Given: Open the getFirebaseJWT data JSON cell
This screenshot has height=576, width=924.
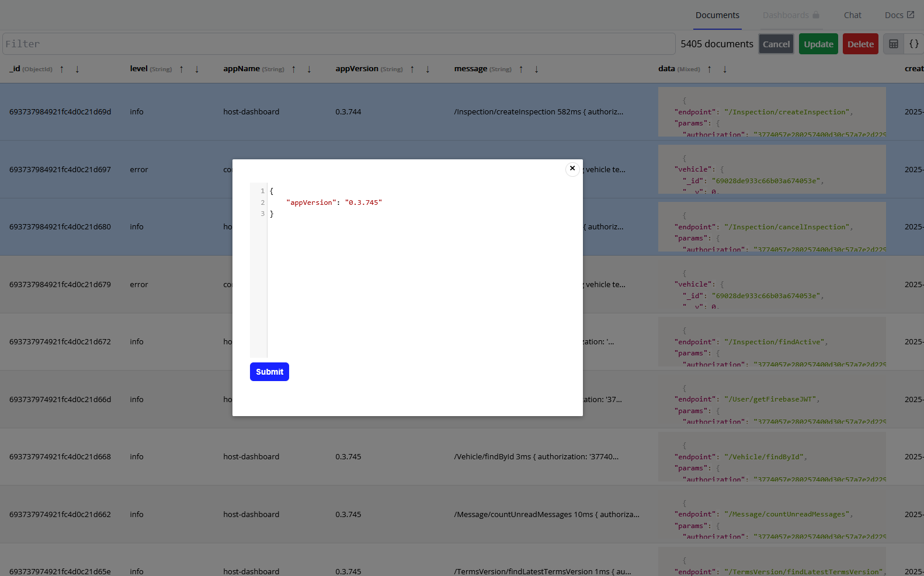Looking at the screenshot, I should click(x=772, y=399).
